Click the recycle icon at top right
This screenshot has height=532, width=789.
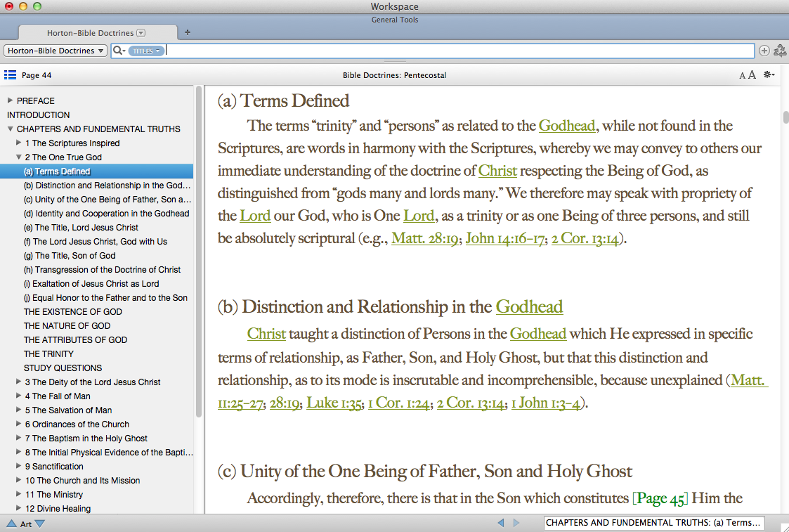point(779,51)
